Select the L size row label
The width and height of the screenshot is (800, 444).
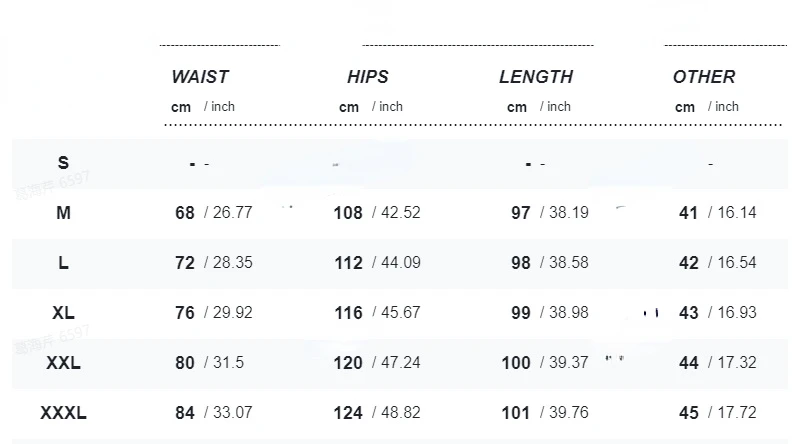[64, 263]
